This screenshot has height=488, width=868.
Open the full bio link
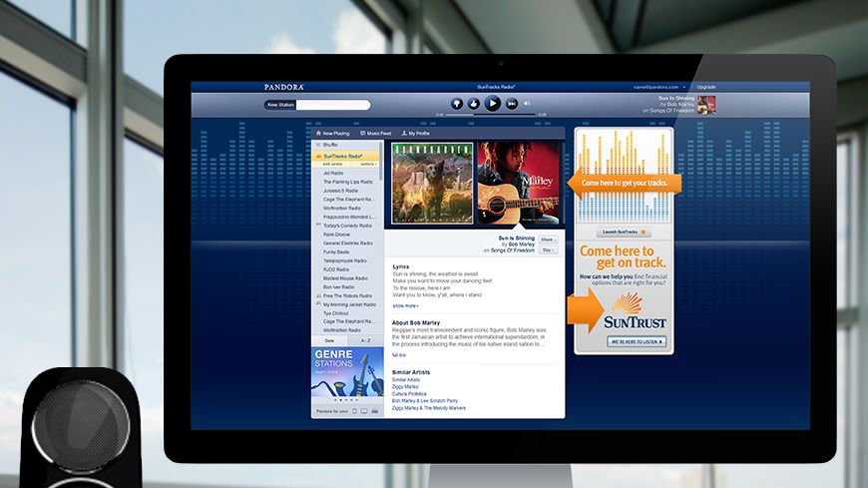[398, 355]
